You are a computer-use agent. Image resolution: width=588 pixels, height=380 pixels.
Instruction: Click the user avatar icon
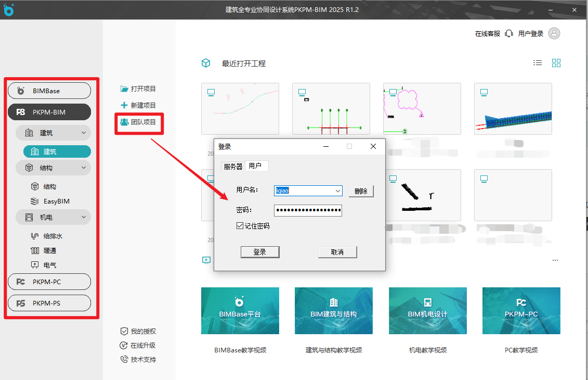pyautogui.click(x=554, y=33)
